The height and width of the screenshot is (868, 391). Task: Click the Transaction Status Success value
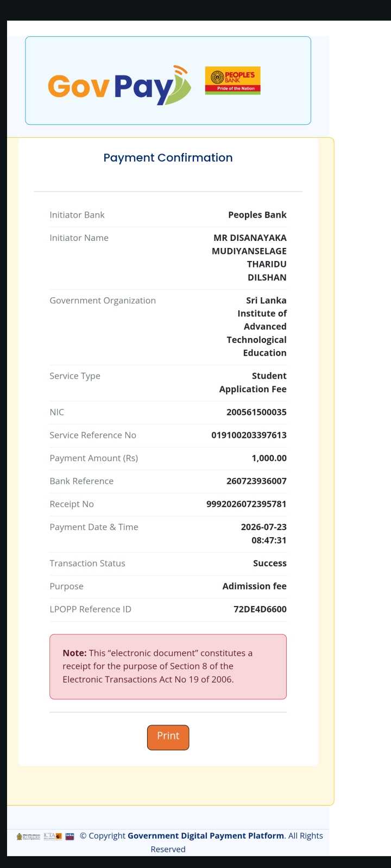270,563
